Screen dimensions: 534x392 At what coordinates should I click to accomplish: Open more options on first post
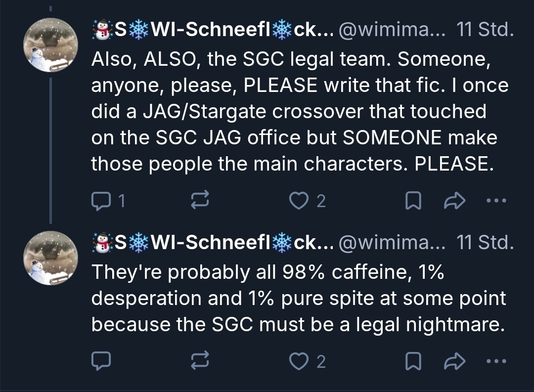[x=496, y=201]
